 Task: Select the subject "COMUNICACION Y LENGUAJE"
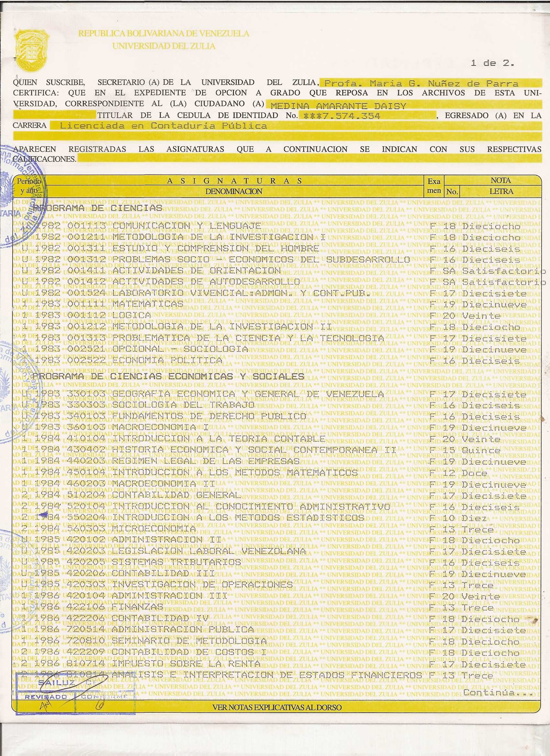coord(187,226)
